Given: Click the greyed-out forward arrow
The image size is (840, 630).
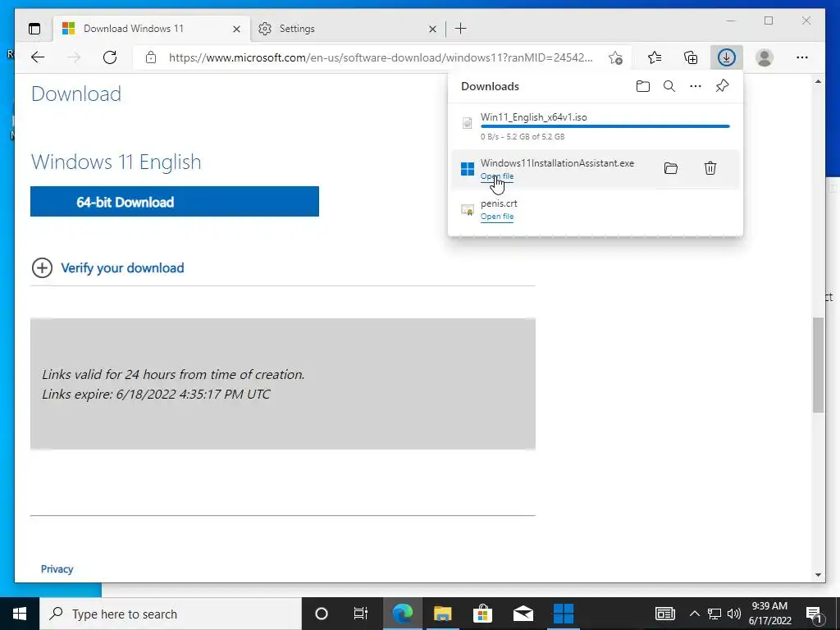Looking at the screenshot, I should pyautogui.click(x=73, y=57).
